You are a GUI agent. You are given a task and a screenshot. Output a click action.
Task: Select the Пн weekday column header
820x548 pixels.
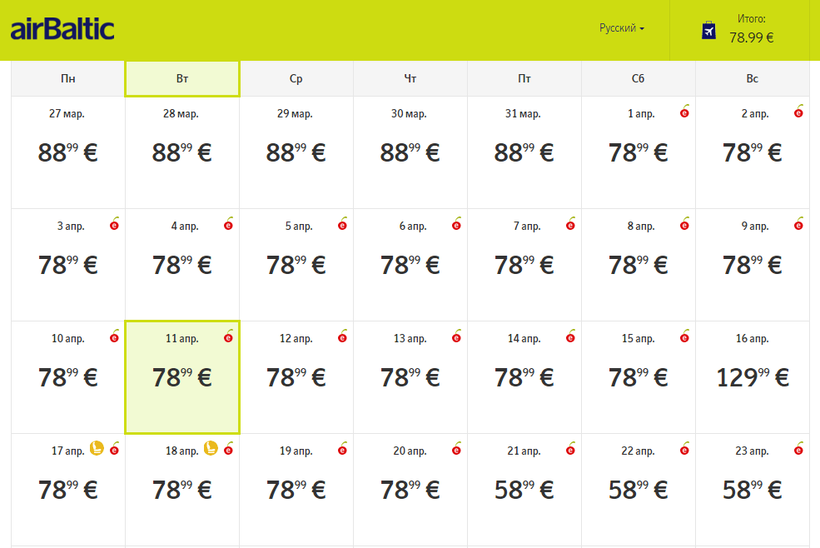coord(68,79)
